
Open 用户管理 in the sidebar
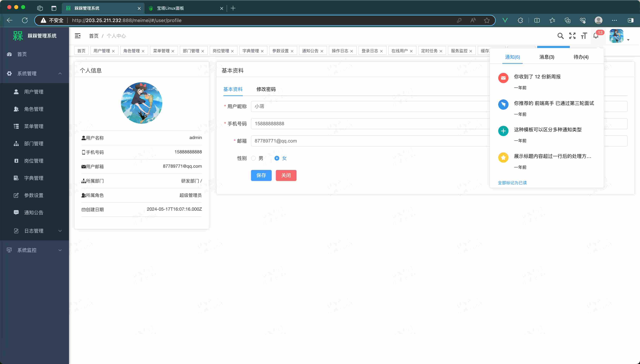point(34,92)
